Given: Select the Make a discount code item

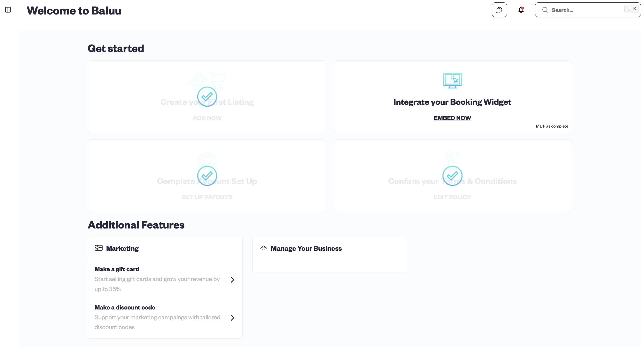Looking at the screenshot, I should coord(125,307).
